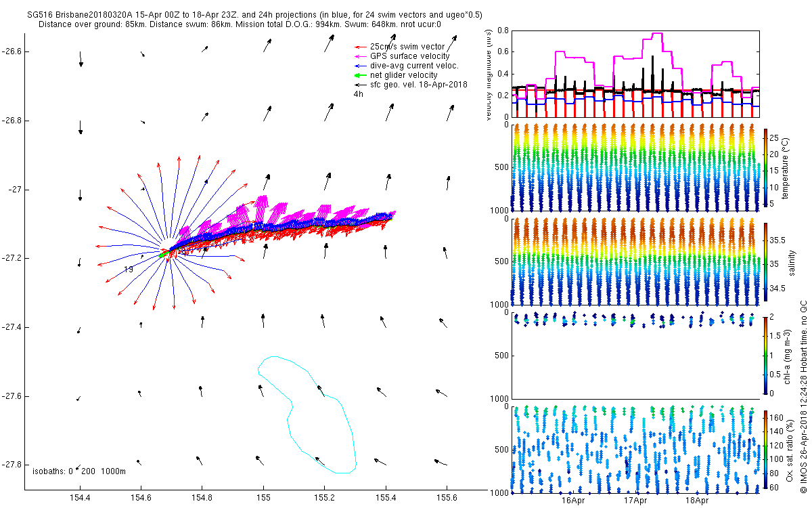Click the magenta GPS surface velocity legend arrow

362,56
